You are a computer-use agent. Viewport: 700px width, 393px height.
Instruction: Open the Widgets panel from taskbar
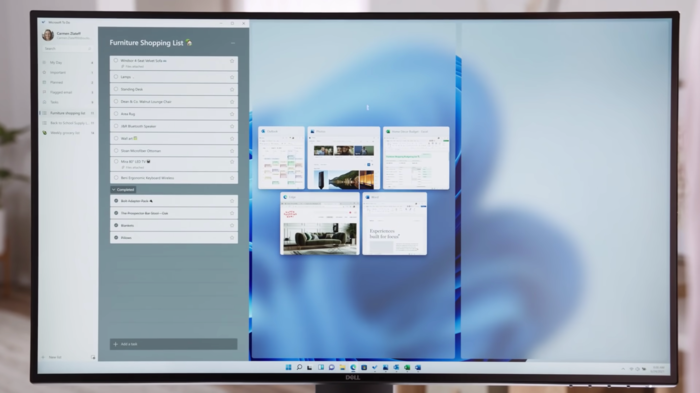pyautogui.click(x=321, y=367)
